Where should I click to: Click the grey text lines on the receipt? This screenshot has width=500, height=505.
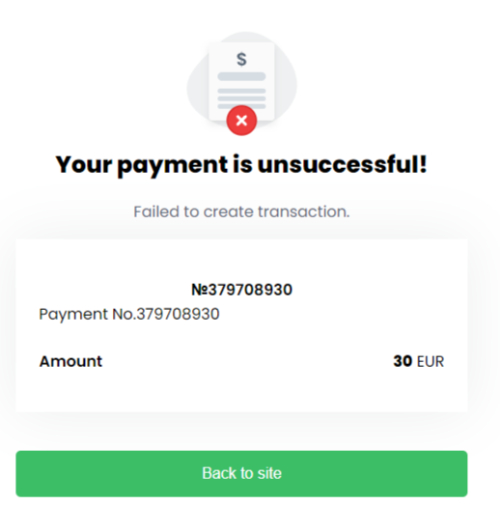[242, 98]
